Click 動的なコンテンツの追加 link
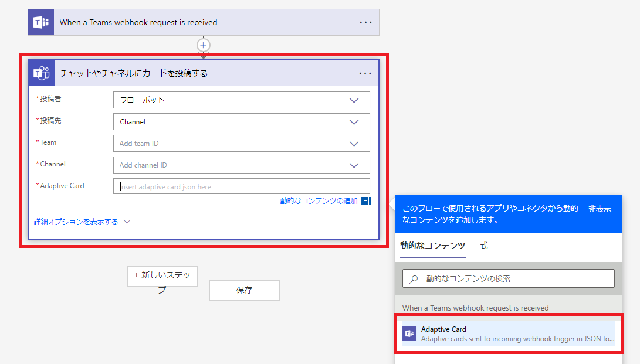Image resolution: width=640 pixels, height=364 pixels. point(319,201)
